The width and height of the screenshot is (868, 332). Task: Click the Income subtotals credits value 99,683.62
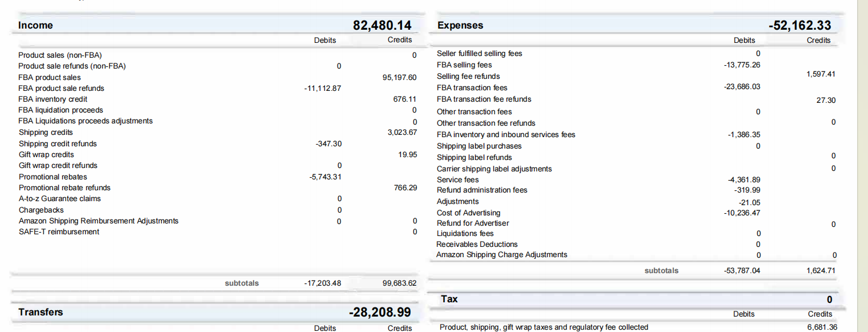pyautogui.click(x=399, y=283)
